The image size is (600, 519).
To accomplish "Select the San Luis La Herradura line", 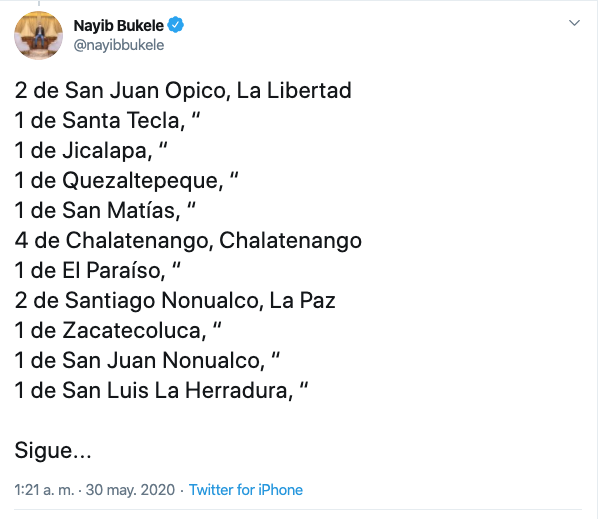I will pos(157,391).
